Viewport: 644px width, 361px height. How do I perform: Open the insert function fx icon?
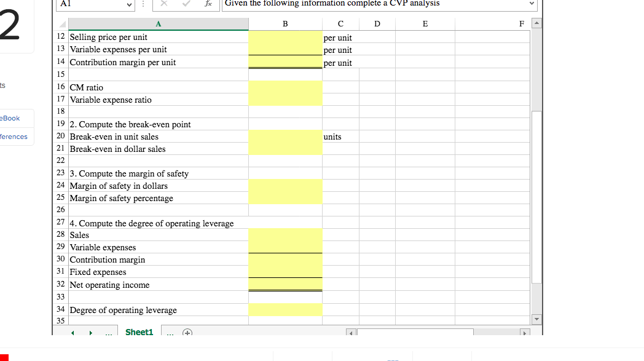tap(208, 3)
